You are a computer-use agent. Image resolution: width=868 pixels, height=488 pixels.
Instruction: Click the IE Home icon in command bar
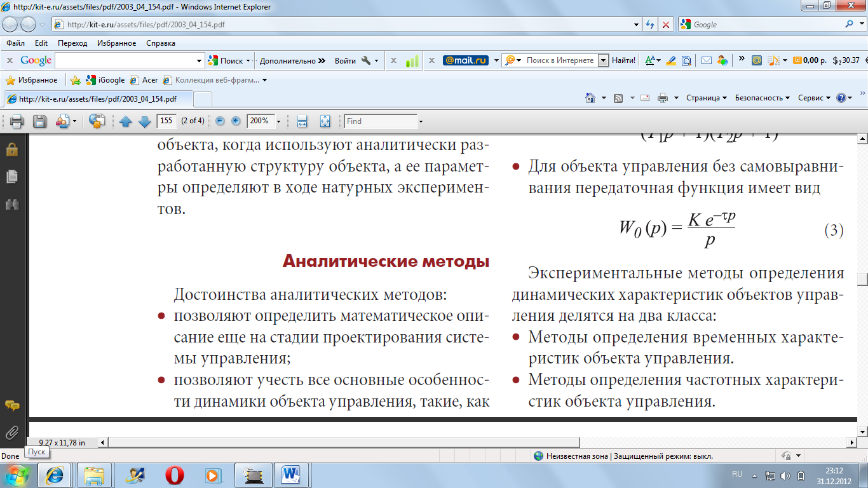tap(589, 98)
